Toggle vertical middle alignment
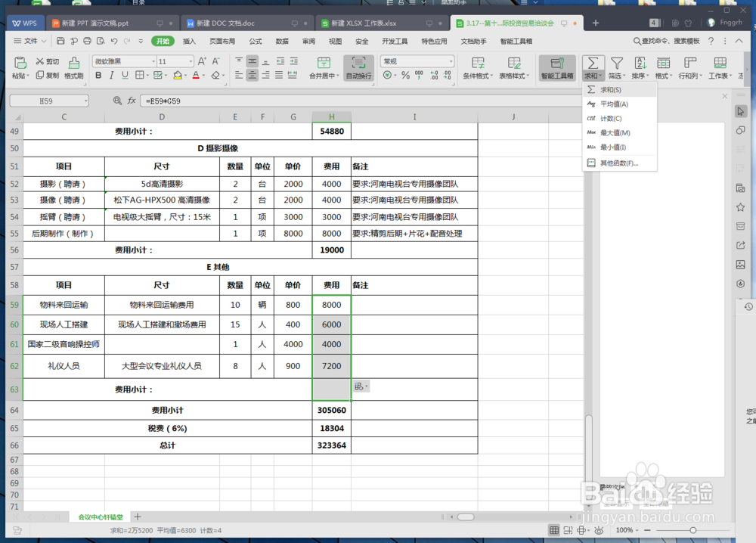The width and height of the screenshot is (756, 543). tap(253, 61)
